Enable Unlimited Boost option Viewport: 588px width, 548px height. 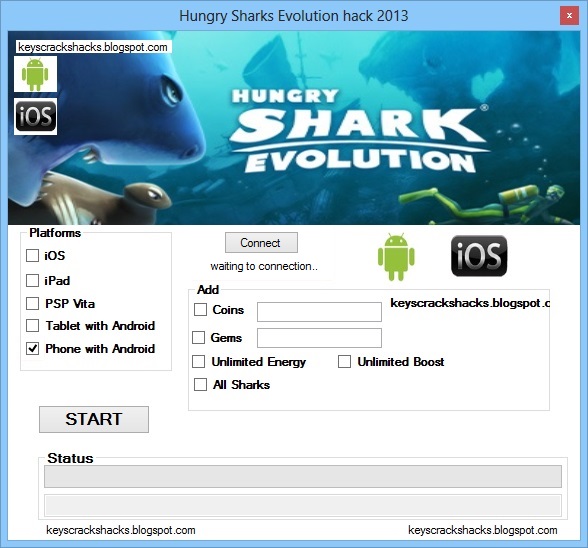(x=344, y=362)
